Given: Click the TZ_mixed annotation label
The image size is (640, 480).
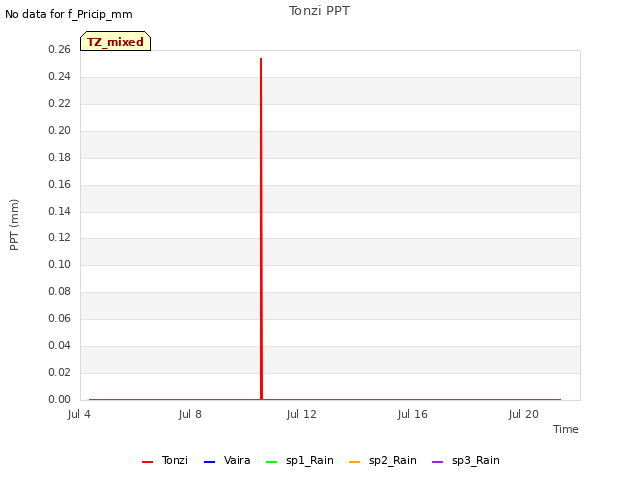Looking at the screenshot, I should click(x=116, y=41).
